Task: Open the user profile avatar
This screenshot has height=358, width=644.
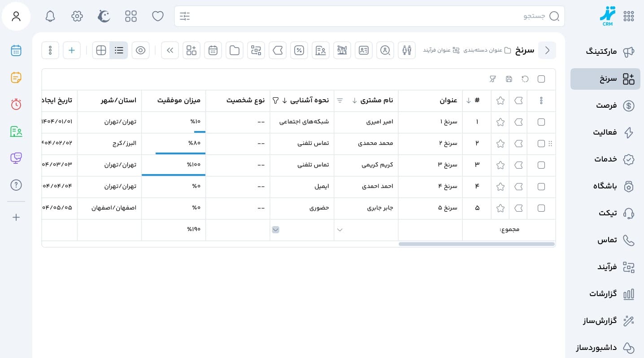Action: pos(16,16)
